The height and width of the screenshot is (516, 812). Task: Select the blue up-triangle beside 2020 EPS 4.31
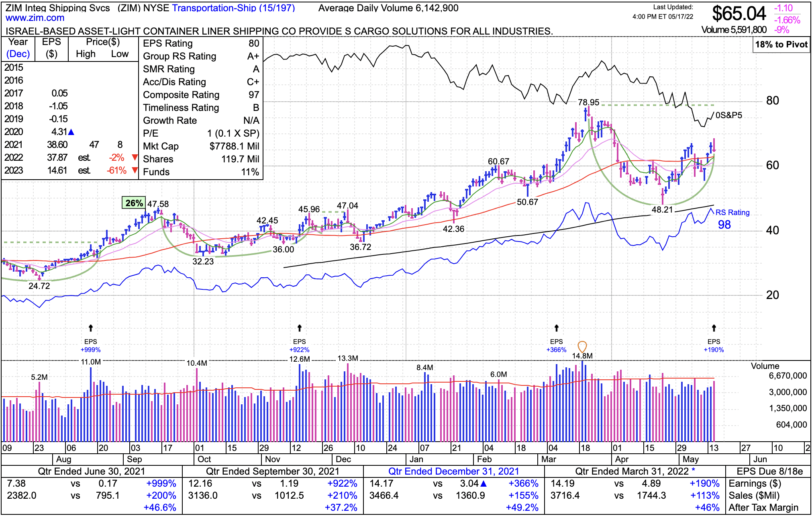71,132
